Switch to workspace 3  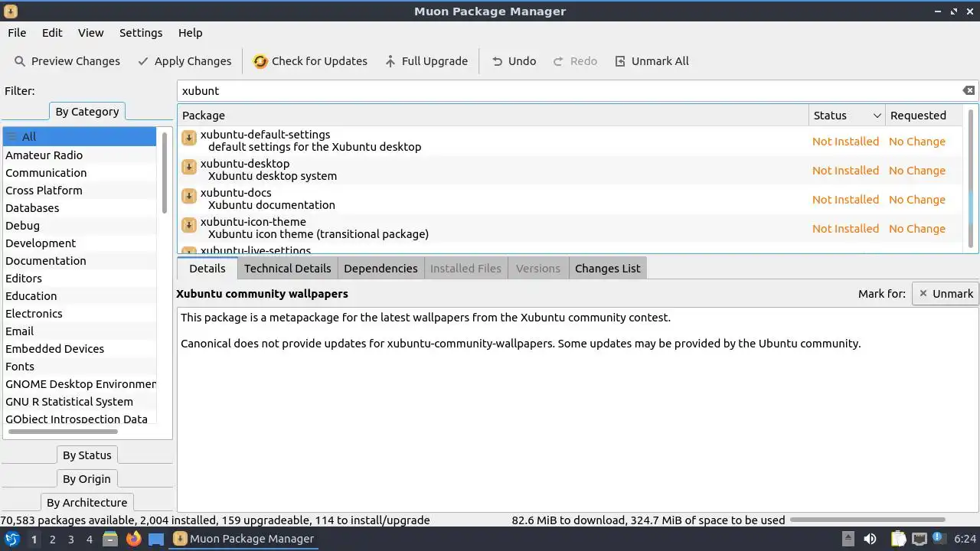(x=70, y=540)
